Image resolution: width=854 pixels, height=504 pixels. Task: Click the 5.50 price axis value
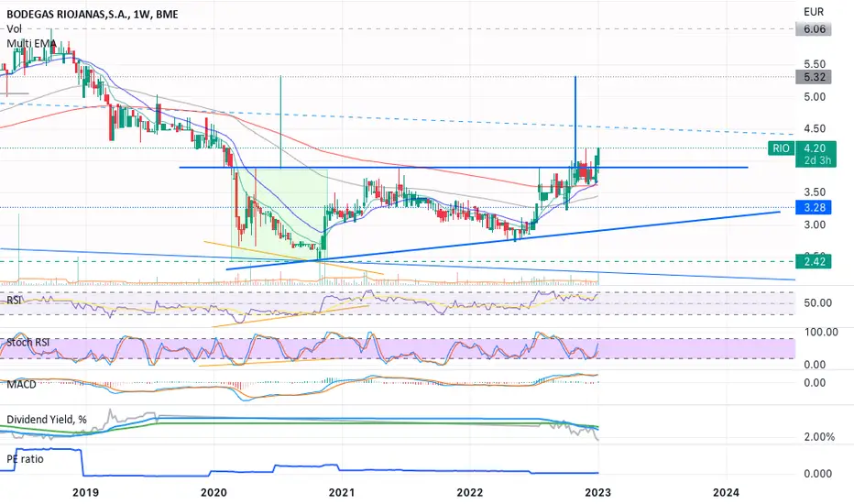(x=815, y=64)
